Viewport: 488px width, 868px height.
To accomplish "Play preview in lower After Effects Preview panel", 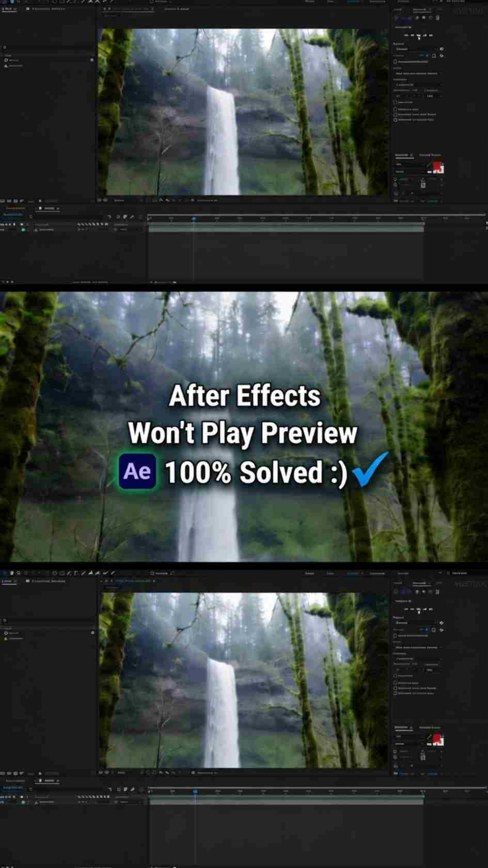I will coord(418,609).
